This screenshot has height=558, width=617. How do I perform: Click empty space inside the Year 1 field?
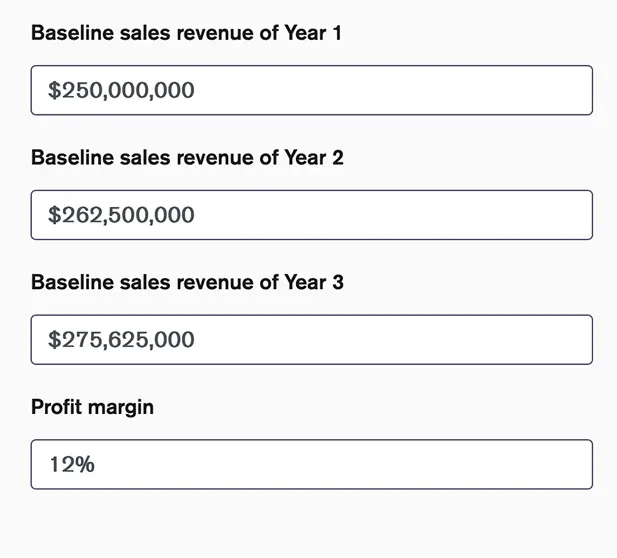click(393, 90)
